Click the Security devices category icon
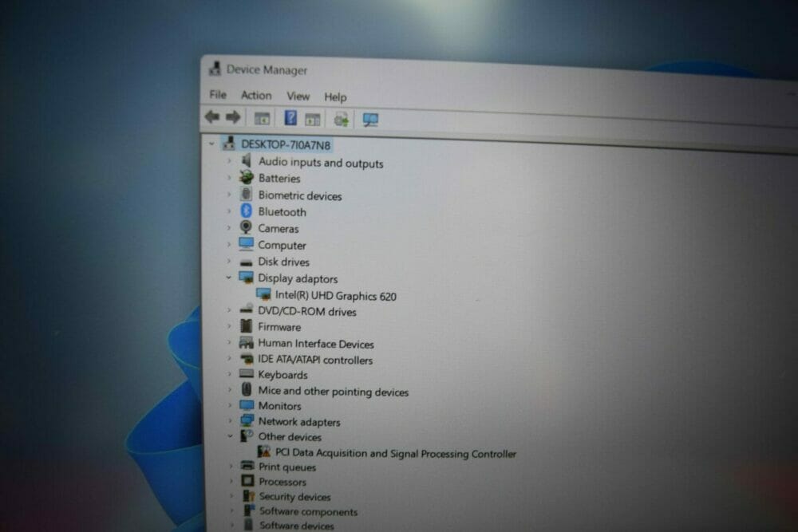This screenshot has width=798, height=532. (x=248, y=495)
